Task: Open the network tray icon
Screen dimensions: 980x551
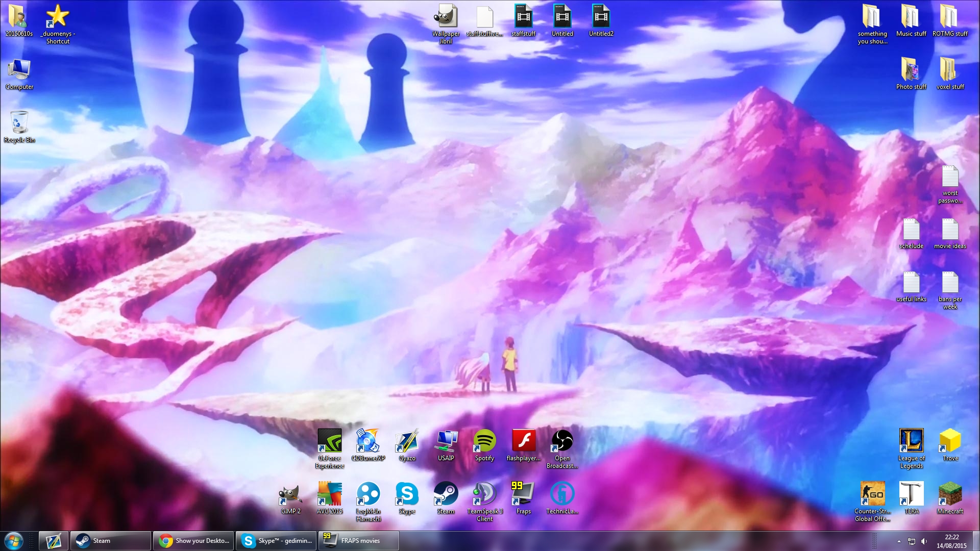Action: click(912, 541)
